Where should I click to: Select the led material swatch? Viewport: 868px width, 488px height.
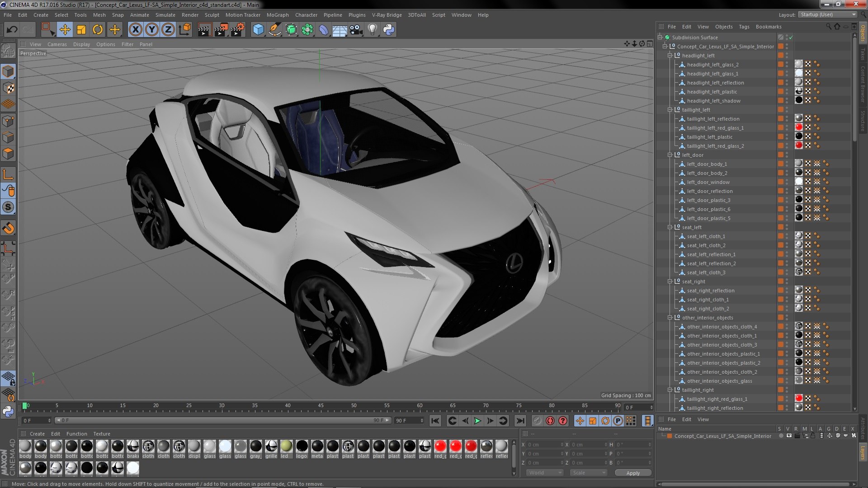coord(286,449)
